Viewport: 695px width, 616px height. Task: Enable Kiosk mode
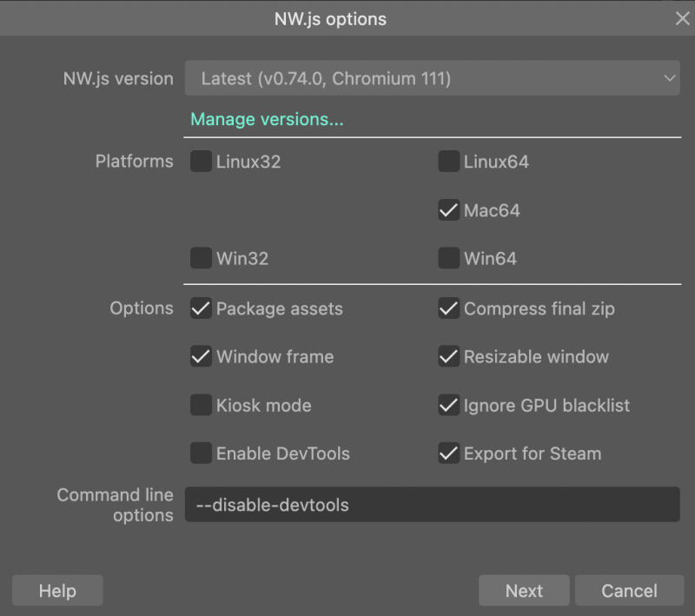click(x=201, y=405)
